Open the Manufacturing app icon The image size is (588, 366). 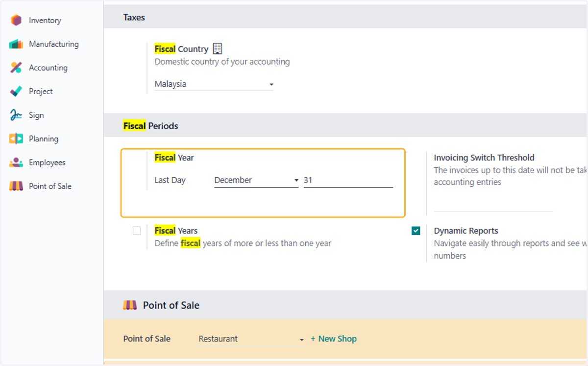click(x=16, y=44)
